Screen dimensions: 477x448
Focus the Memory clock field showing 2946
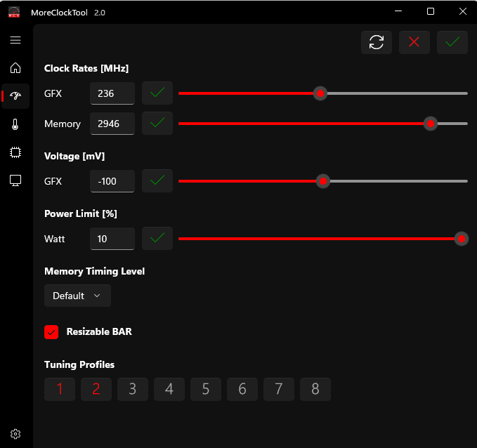(x=112, y=124)
